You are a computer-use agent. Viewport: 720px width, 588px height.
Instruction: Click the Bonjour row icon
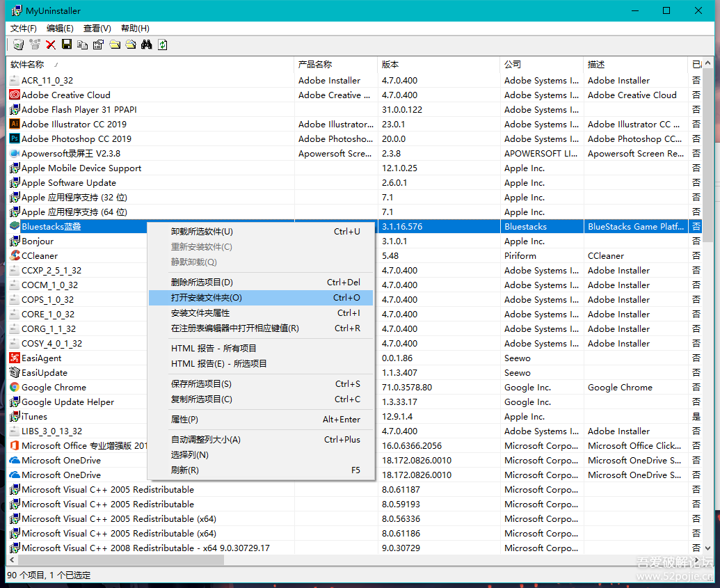click(x=15, y=241)
